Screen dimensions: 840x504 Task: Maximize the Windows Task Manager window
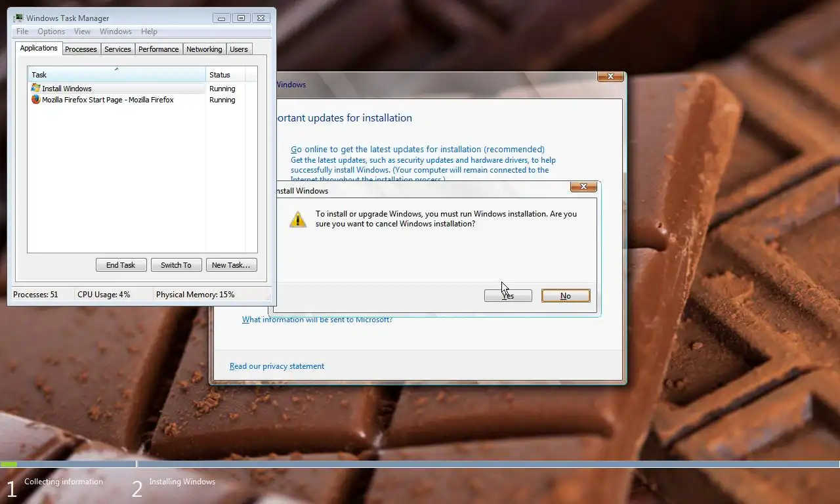(x=241, y=18)
